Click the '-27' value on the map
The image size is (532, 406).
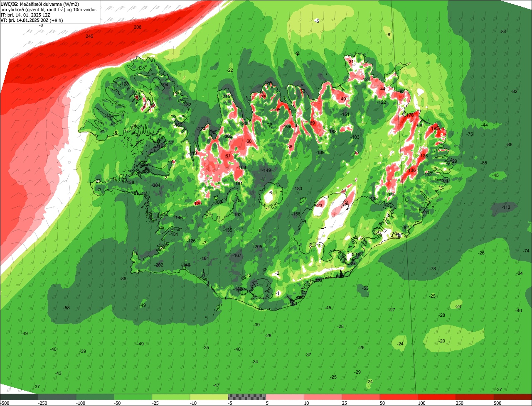click(392, 310)
